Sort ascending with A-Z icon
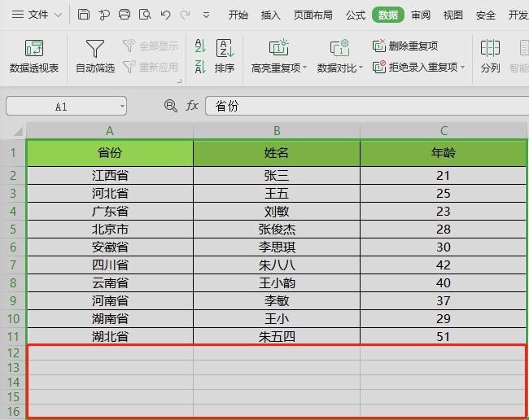 click(200, 46)
